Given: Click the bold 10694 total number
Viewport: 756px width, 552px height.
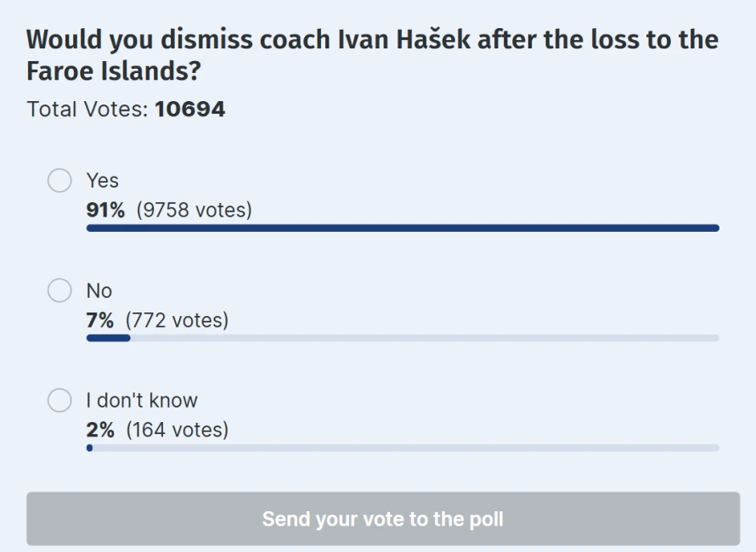Looking at the screenshot, I should (x=189, y=110).
